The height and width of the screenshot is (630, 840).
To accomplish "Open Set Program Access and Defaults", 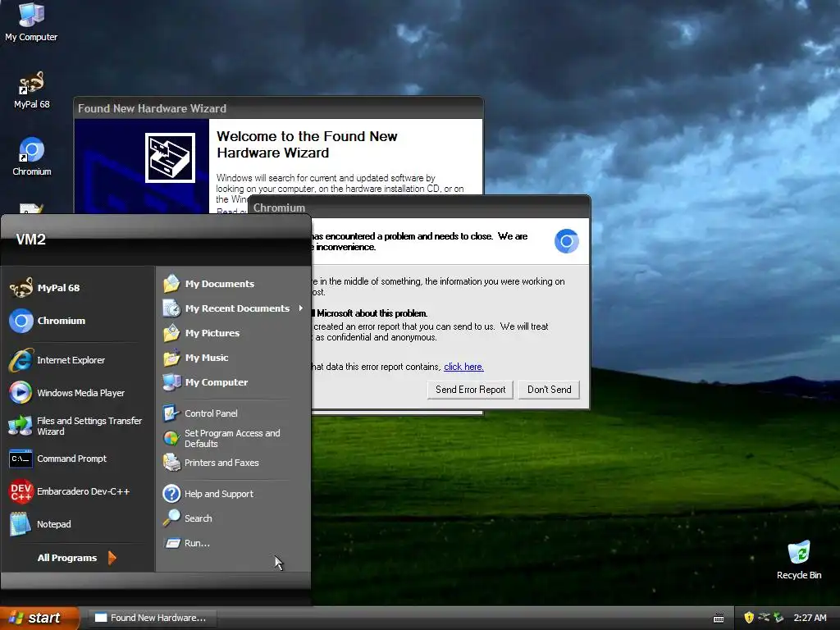I will pos(232,438).
